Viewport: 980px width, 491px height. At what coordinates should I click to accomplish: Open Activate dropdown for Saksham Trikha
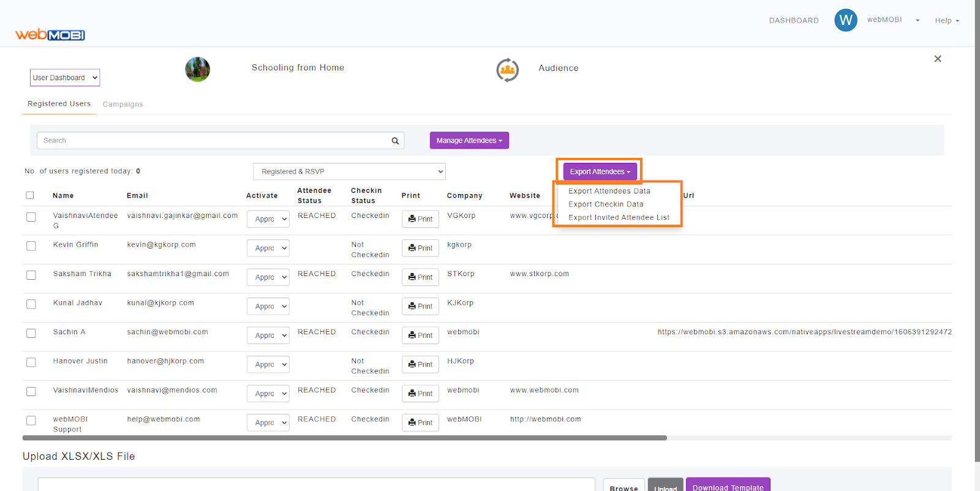(x=268, y=277)
